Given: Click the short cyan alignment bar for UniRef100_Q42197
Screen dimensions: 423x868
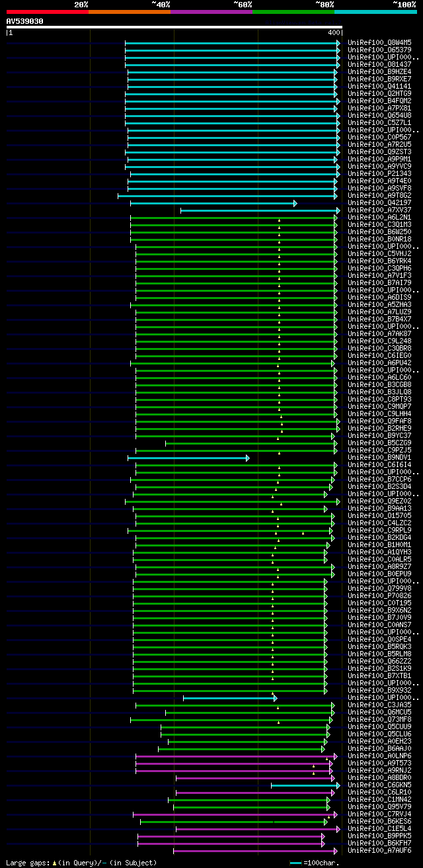Looking at the screenshot, I should (213, 203).
